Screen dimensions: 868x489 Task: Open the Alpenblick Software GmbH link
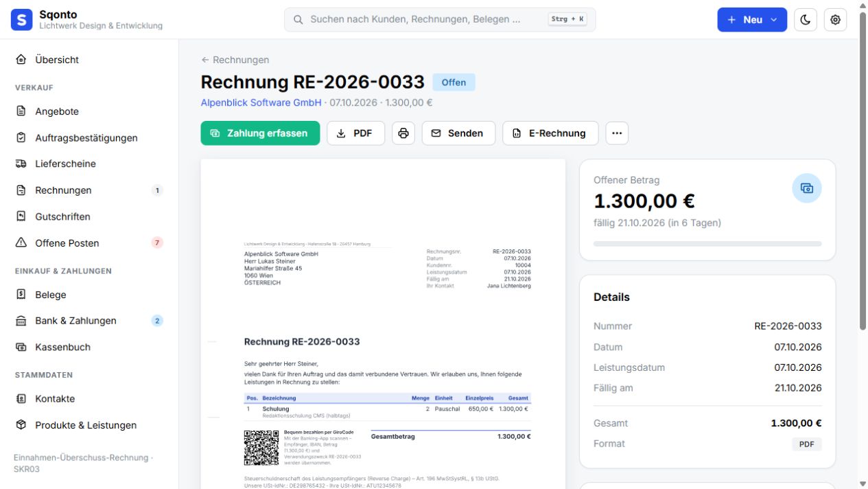(261, 102)
